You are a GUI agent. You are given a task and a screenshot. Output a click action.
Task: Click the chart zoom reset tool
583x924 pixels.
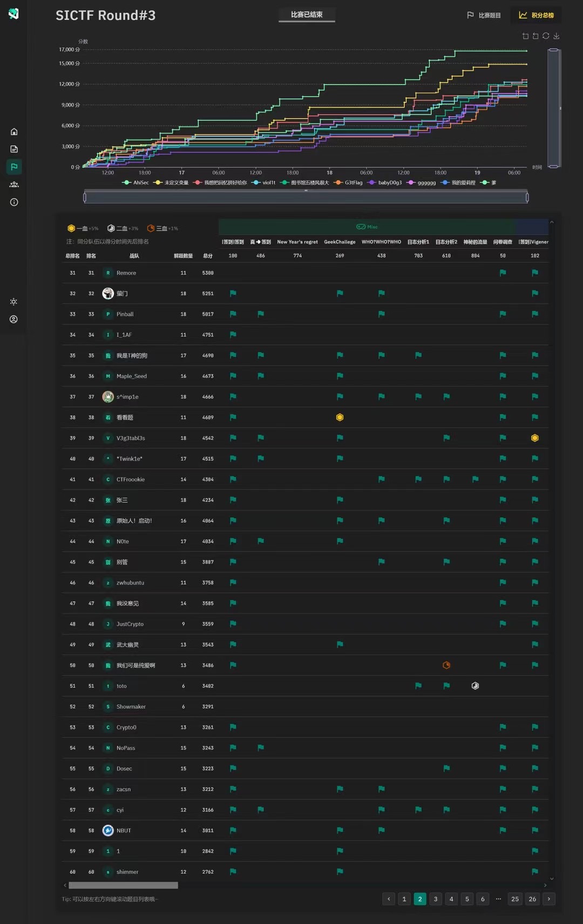535,36
